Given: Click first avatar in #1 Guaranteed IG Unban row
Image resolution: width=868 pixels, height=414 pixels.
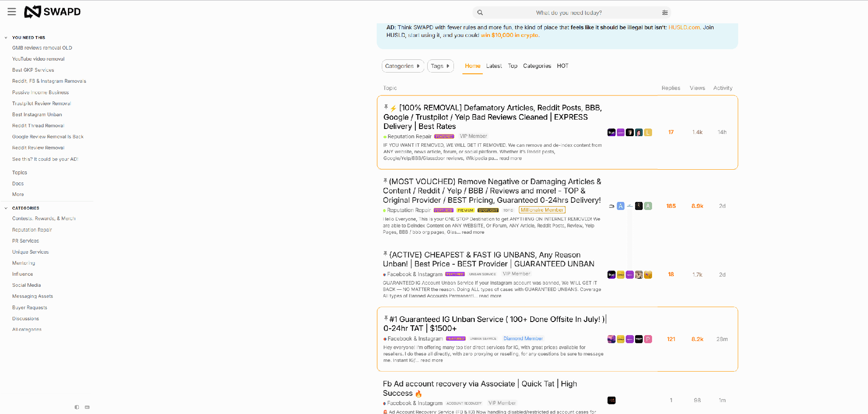Looking at the screenshot, I should (x=611, y=339).
